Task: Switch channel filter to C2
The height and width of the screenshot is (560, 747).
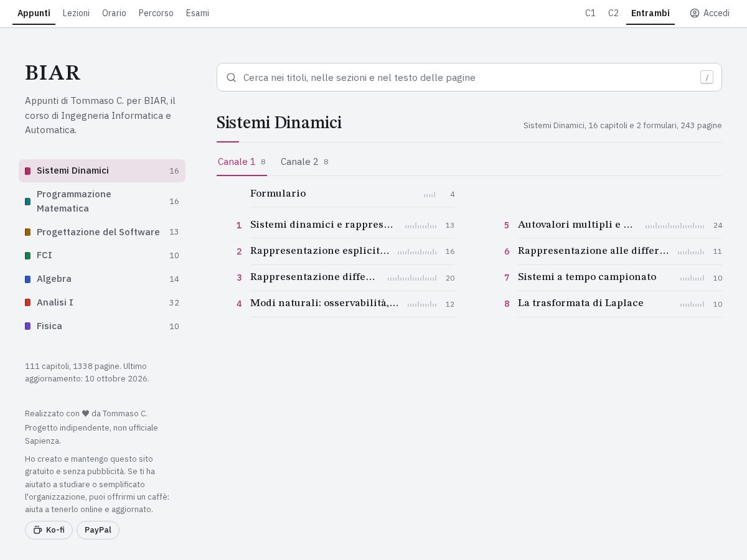Action: pos(613,13)
